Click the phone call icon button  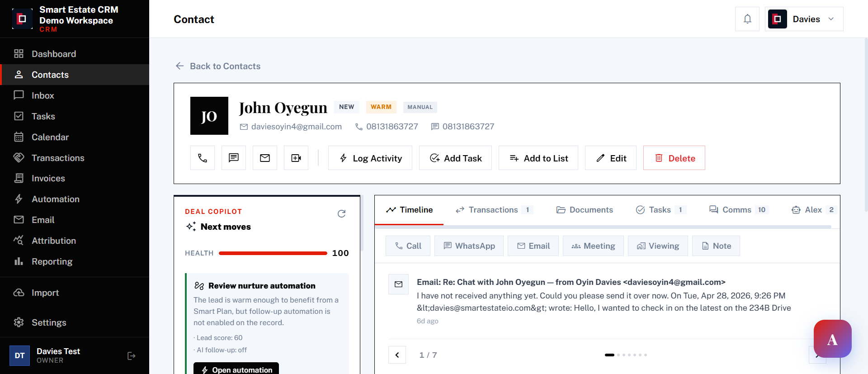click(203, 158)
